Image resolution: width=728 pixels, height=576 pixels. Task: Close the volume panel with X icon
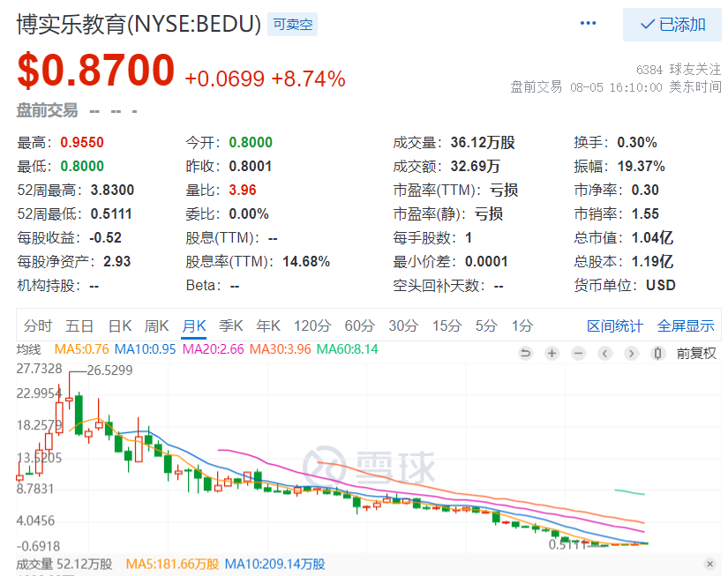pyautogui.click(x=709, y=564)
